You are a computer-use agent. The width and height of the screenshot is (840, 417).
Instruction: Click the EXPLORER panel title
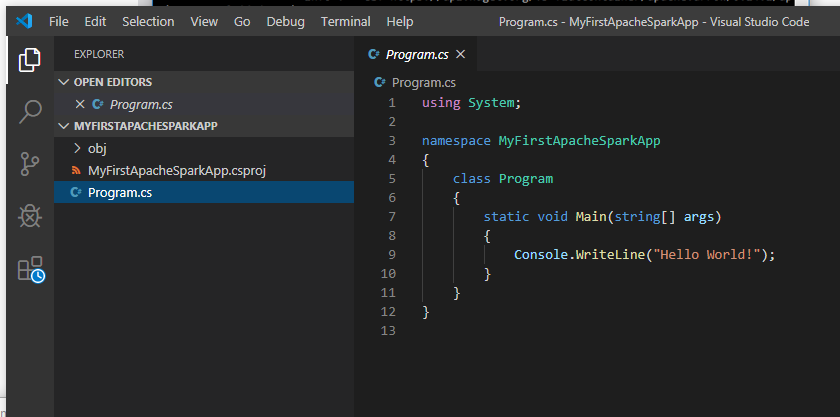click(99, 54)
